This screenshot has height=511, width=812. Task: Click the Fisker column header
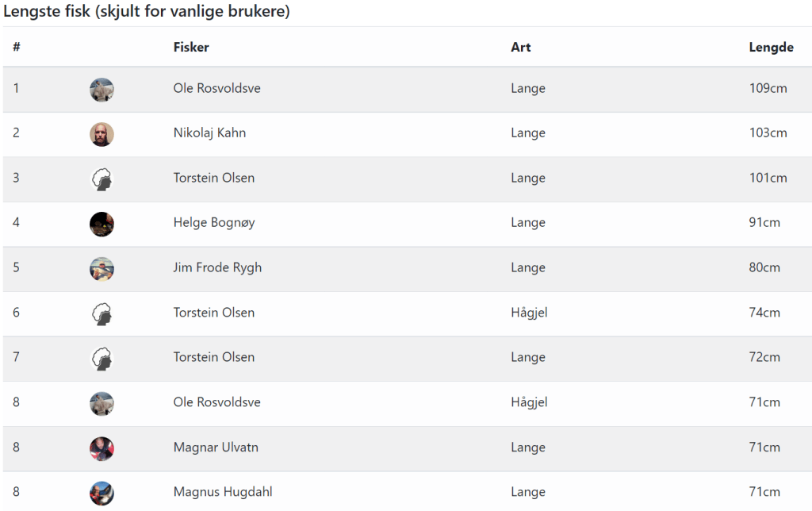191,47
